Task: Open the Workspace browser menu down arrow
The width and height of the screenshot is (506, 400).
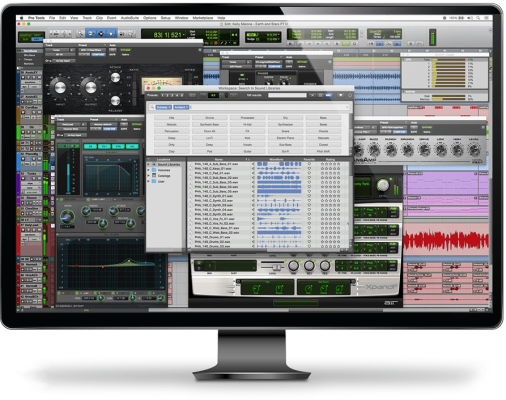Action: [340, 95]
